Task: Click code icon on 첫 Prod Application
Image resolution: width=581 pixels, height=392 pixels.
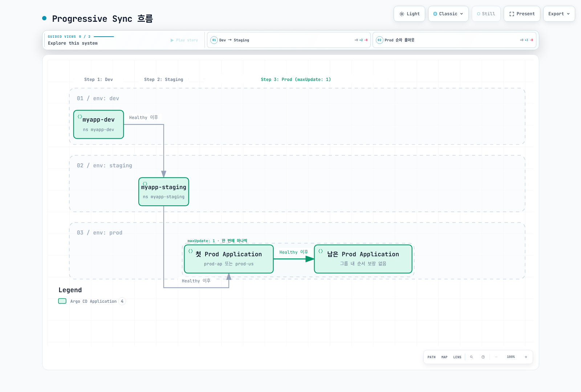Action: tap(191, 251)
